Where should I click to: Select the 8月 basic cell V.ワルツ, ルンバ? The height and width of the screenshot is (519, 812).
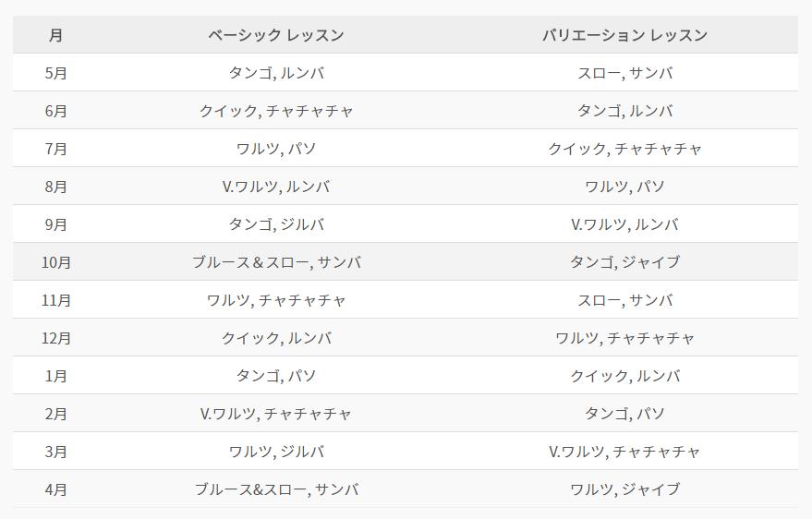tap(276, 187)
